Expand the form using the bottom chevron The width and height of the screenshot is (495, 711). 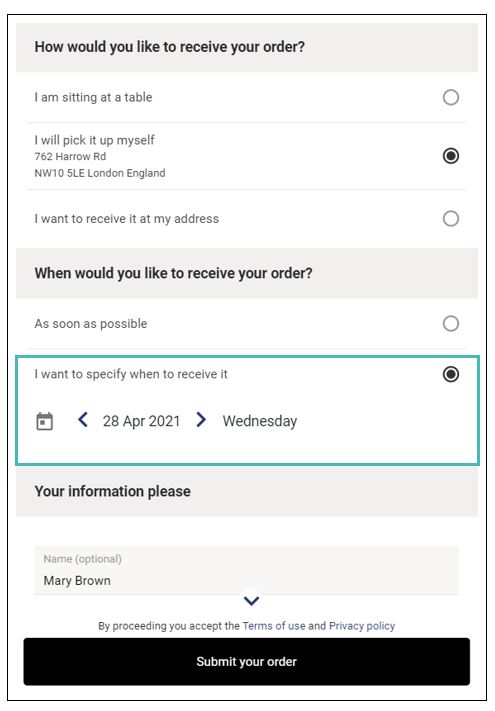(251, 601)
